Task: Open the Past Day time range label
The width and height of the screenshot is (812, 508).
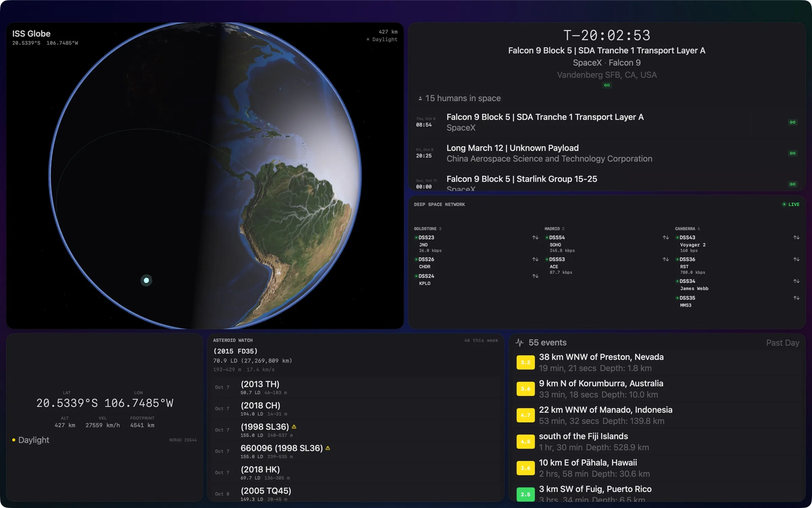Action: 783,343
